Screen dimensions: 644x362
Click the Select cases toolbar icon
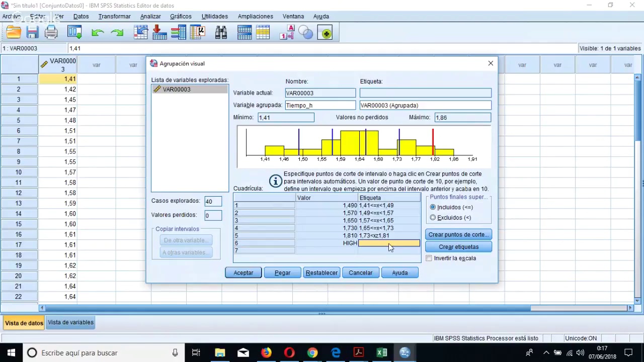pyautogui.click(x=263, y=33)
